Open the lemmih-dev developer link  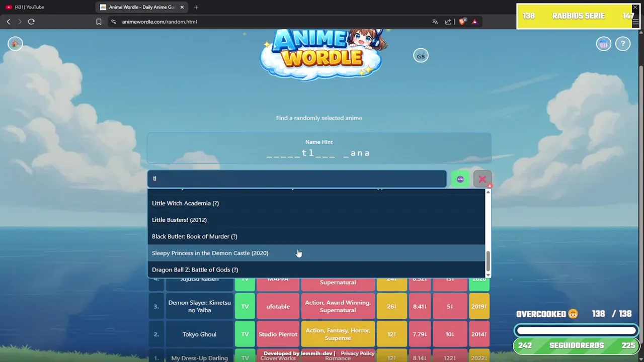[x=316, y=353]
